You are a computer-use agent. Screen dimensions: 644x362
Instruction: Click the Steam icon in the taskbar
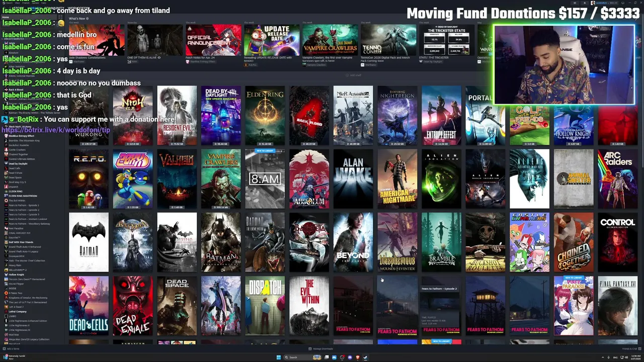point(365,357)
